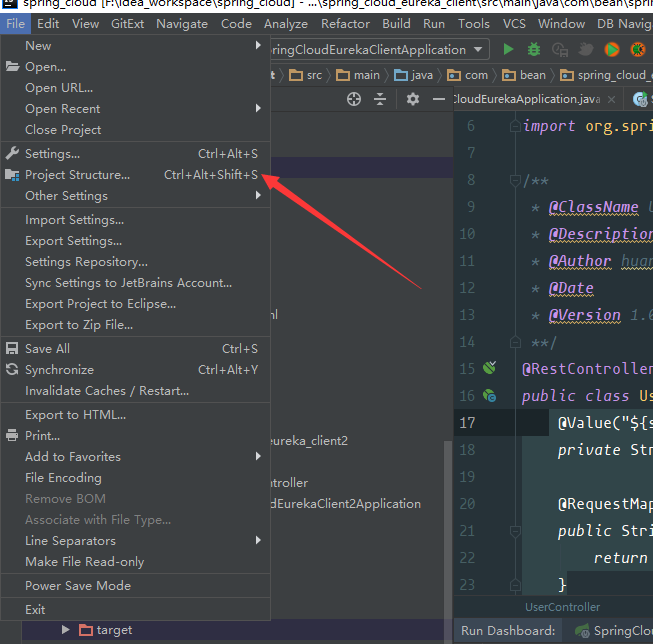
Task: Select the CloudEurekaApplication.java tab
Action: click(528, 99)
